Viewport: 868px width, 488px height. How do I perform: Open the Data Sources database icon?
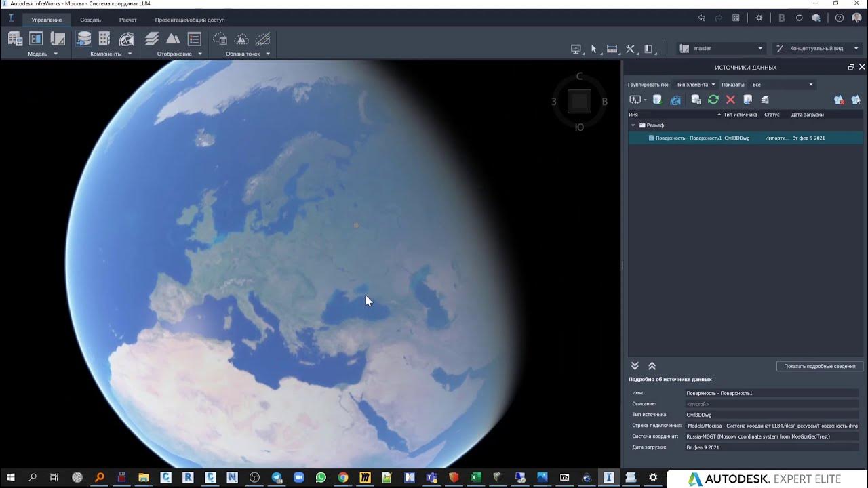[83, 39]
